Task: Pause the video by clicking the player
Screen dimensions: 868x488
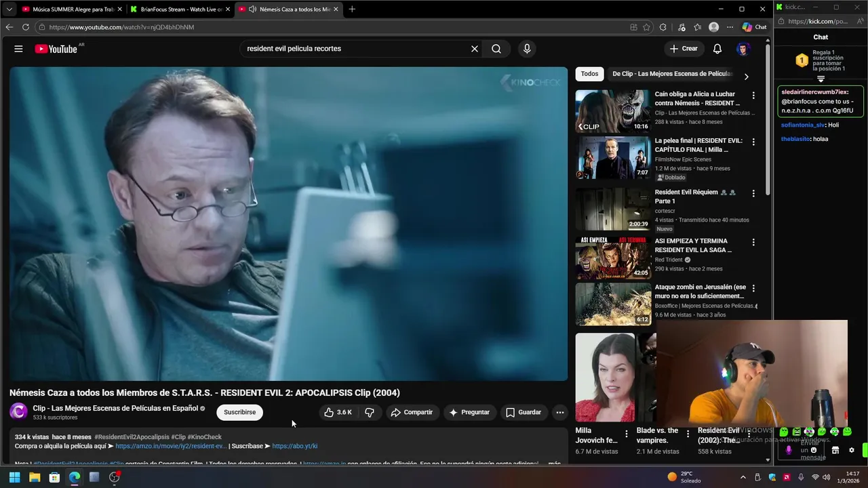Action: tap(288, 224)
